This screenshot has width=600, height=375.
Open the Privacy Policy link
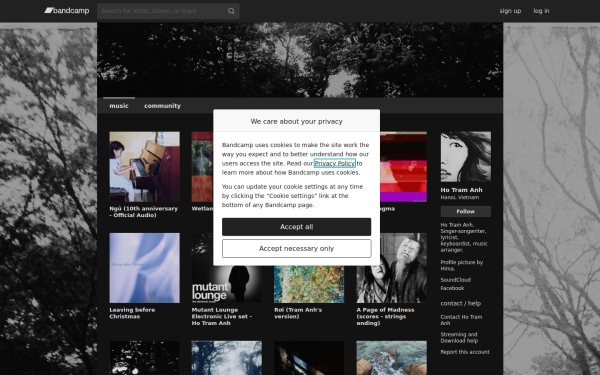tap(334, 163)
